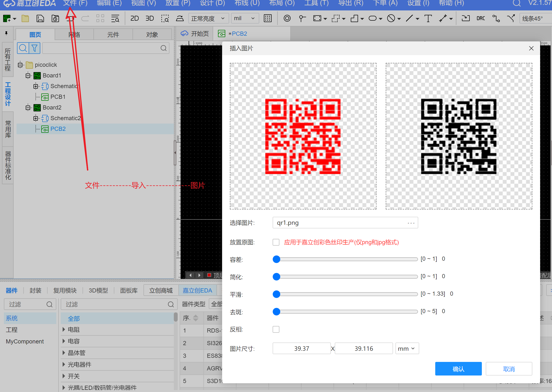The height and width of the screenshot is (392, 552).
Task: Click the image height field 39.116
Action: [364, 349]
